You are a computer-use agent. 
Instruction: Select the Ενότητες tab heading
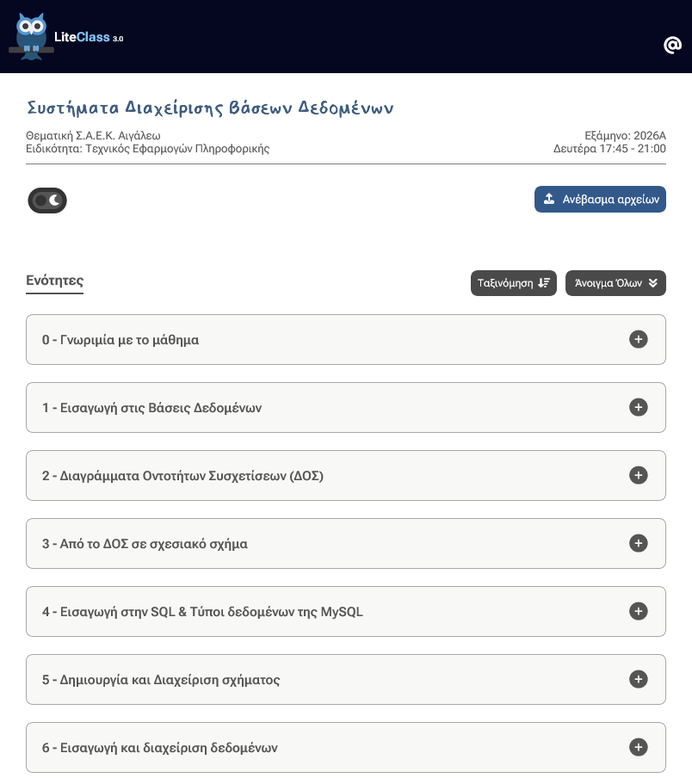(54, 281)
